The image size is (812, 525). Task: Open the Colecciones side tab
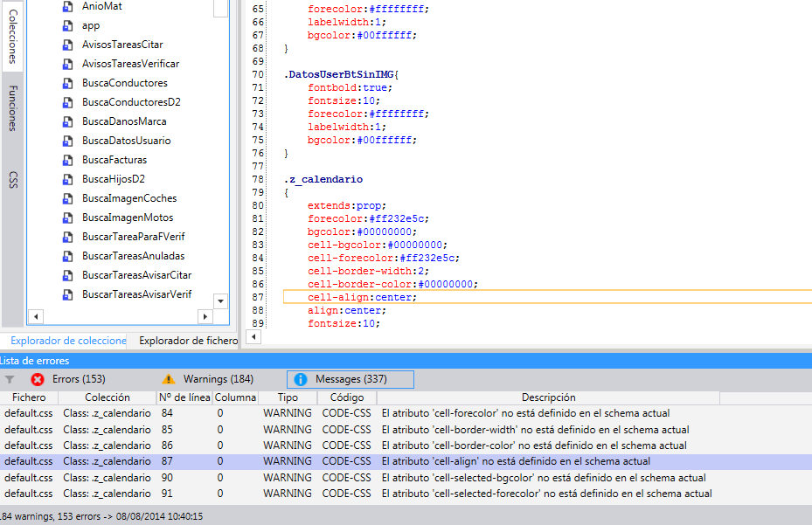tap(13, 36)
